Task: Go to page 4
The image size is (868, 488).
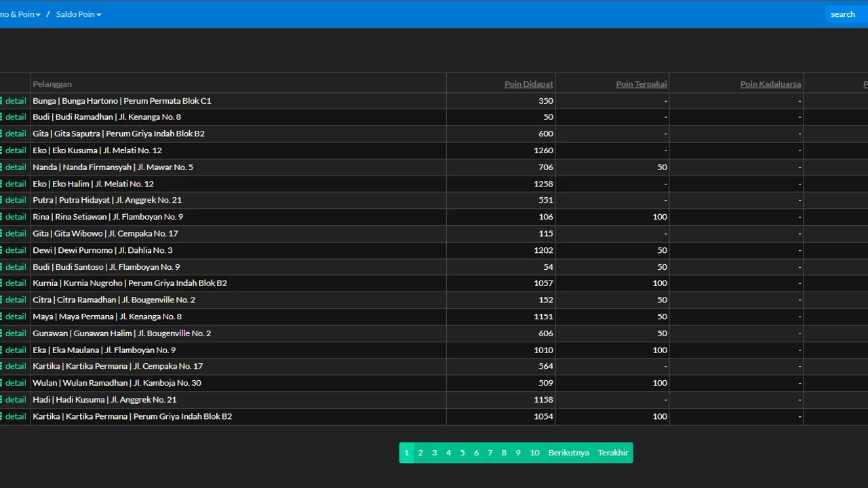Action: pyautogui.click(x=448, y=453)
